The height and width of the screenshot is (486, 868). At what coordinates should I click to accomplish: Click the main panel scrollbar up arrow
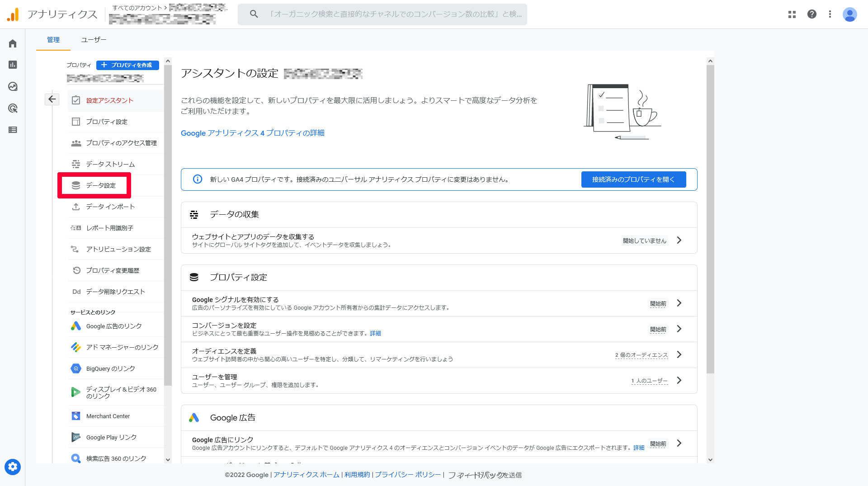(x=710, y=61)
